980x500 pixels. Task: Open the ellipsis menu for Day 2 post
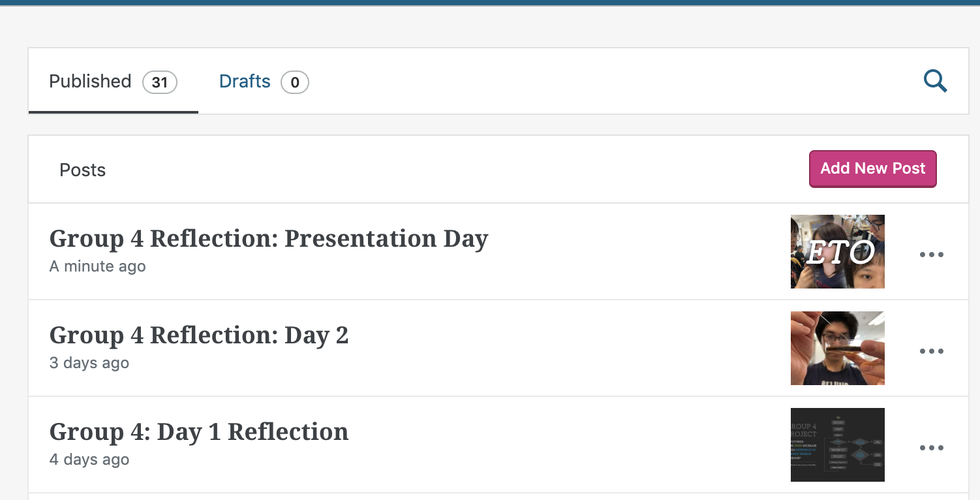(x=931, y=351)
